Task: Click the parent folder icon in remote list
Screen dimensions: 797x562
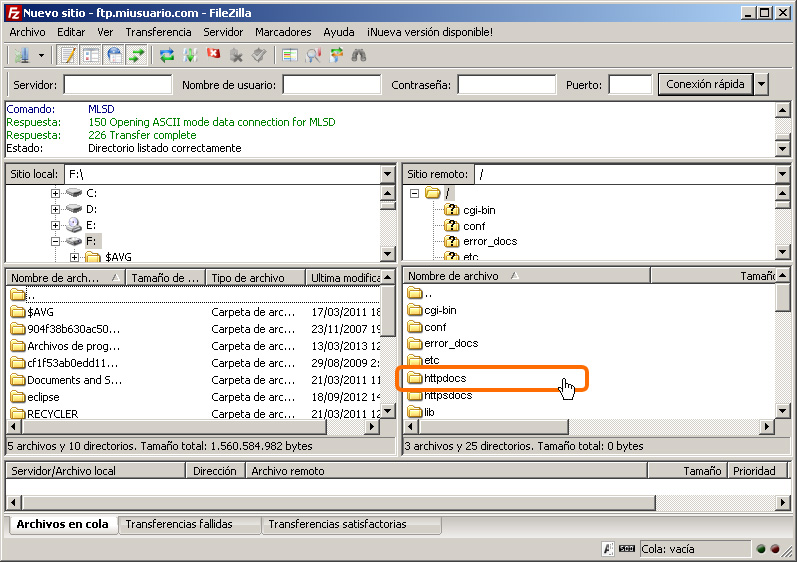Action: [x=415, y=293]
